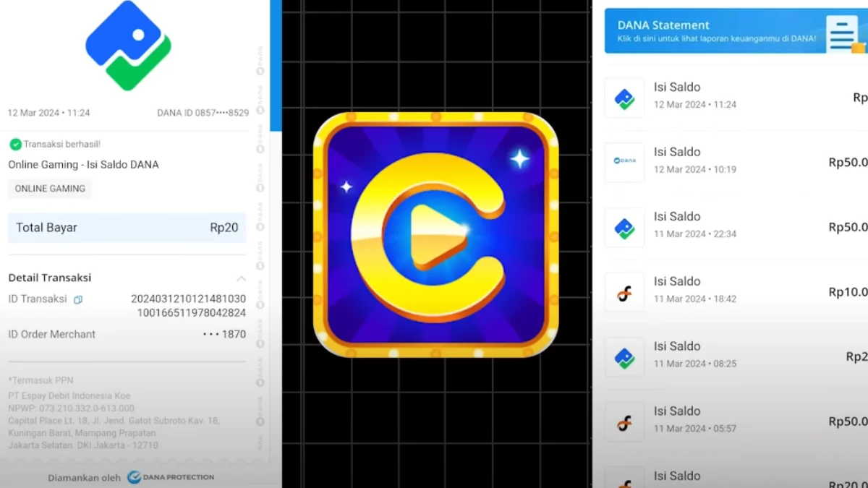The width and height of the screenshot is (868, 488).
Task: Click the green Transaksi berhasil check icon
Action: point(15,145)
